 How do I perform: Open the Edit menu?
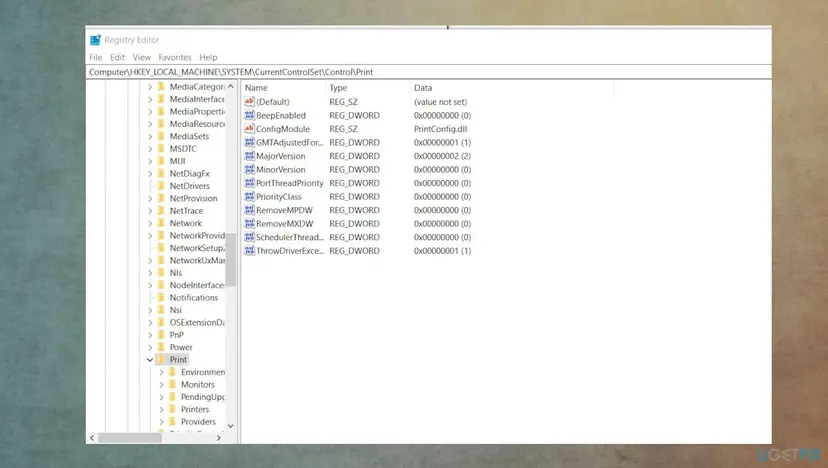point(117,57)
